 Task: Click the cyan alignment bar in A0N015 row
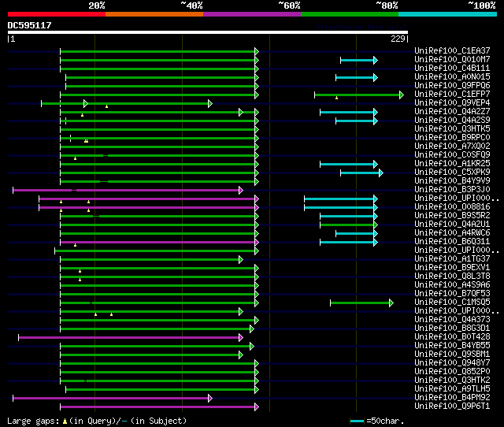[357, 77]
